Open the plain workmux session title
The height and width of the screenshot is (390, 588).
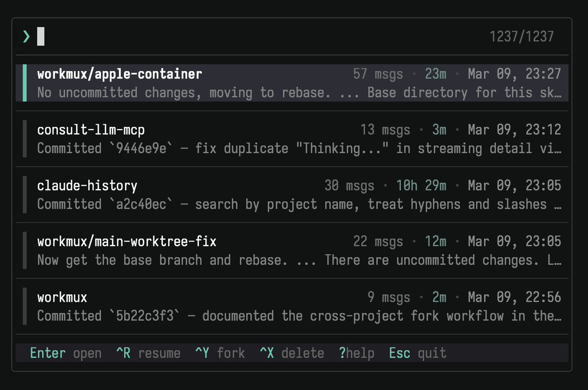[62, 298]
